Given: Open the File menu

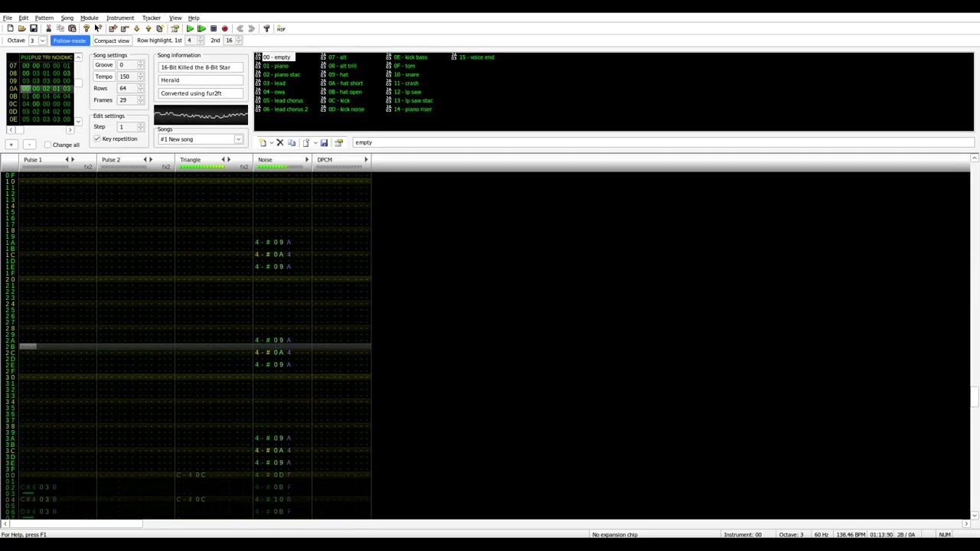Looking at the screenshot, I should 7,18.
